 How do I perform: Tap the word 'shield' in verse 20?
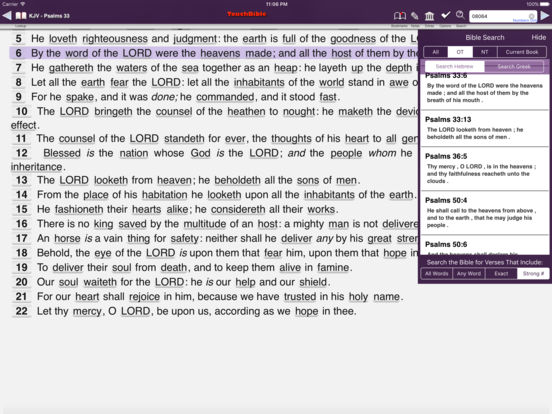[313, 282]
